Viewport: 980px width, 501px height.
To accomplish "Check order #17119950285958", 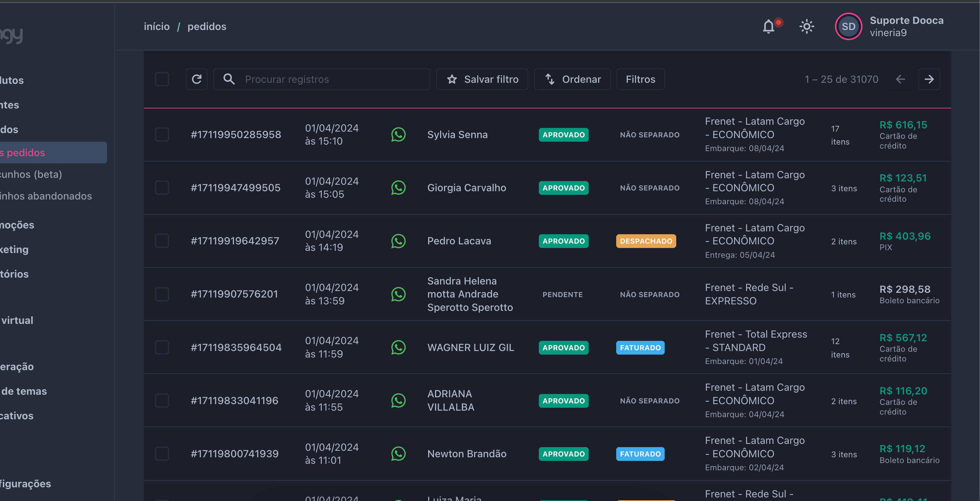I will 162,135.
